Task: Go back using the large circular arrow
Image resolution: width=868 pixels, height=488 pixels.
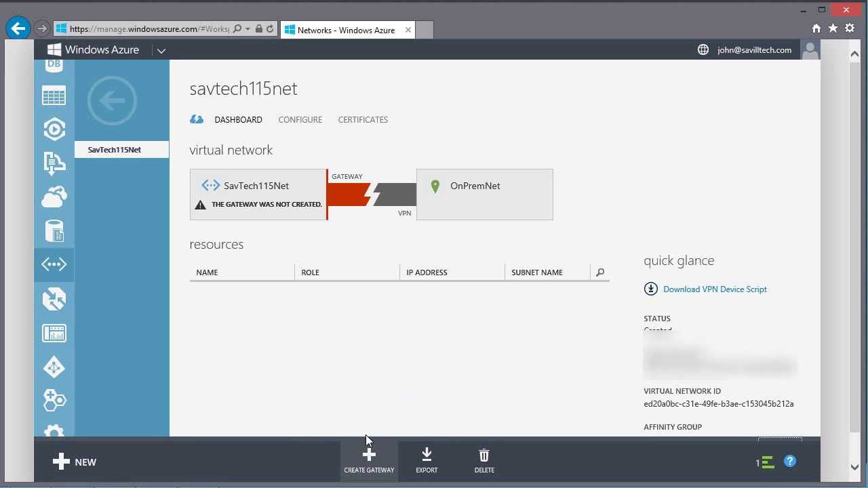Action: [112, 100]
